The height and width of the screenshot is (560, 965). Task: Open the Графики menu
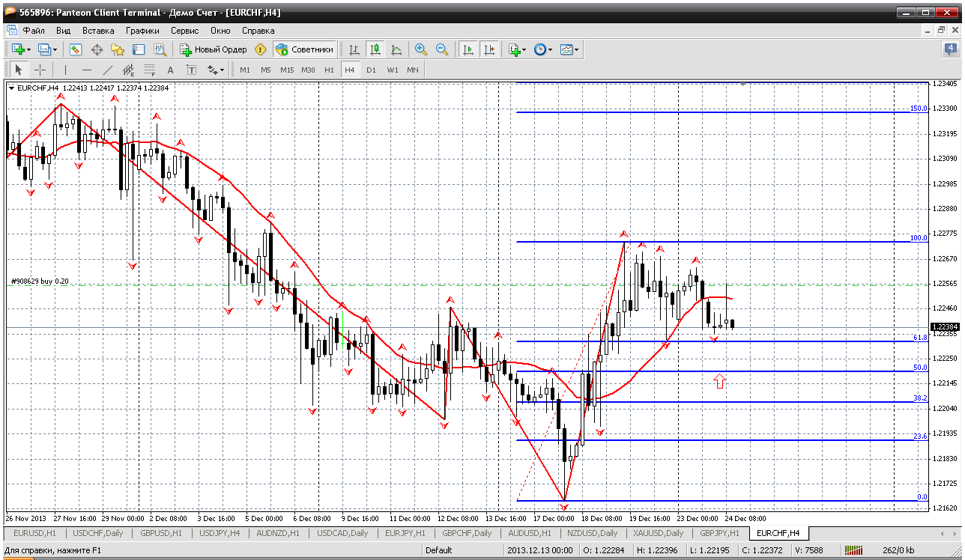[x=142, y=31]
